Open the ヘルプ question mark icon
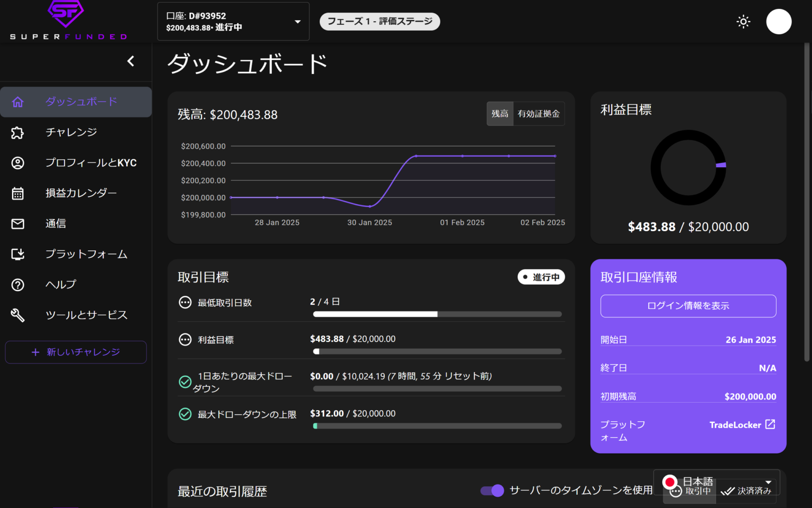 [18, 285]
